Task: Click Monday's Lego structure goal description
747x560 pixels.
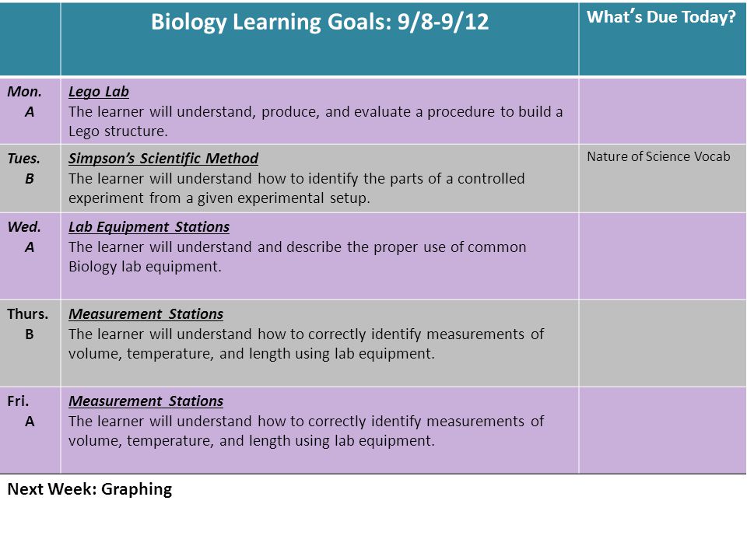Action: pyautogui.click(x=315, y=121)
